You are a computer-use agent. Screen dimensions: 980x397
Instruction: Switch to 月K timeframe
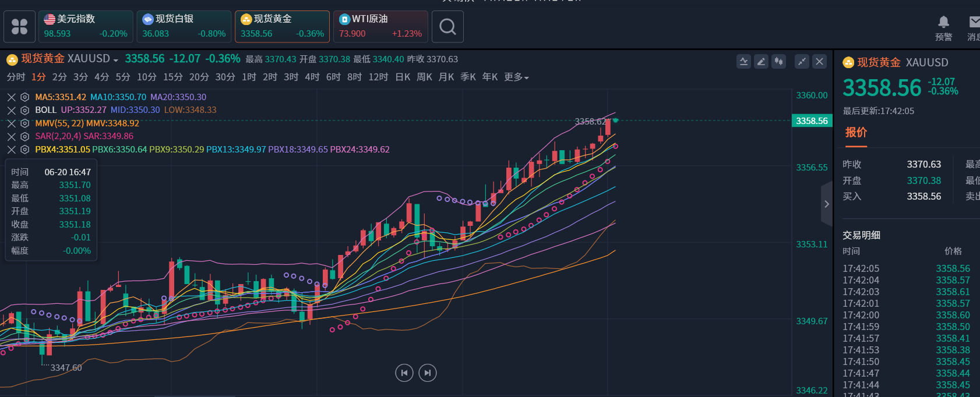446,77
